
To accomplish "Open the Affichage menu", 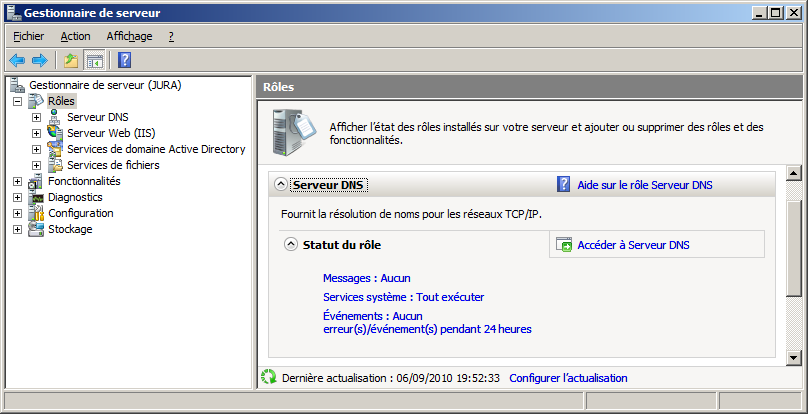I will point(129,36).
